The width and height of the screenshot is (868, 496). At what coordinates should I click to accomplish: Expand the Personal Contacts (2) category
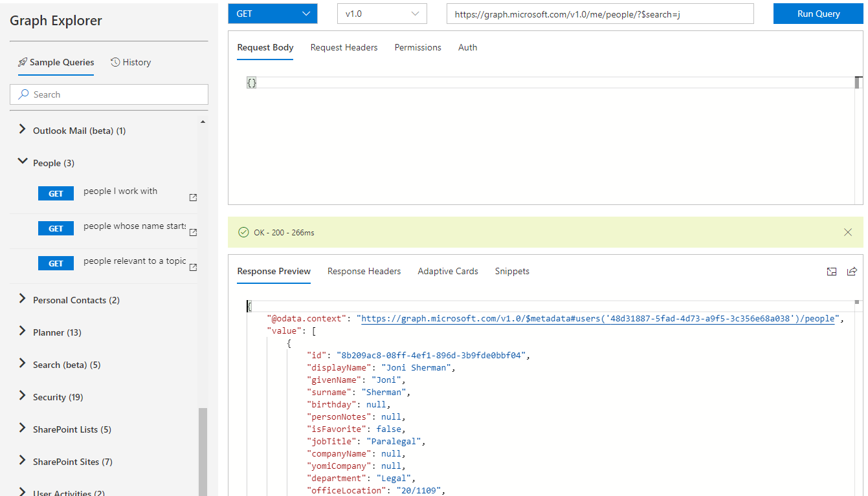pos(23,299)
